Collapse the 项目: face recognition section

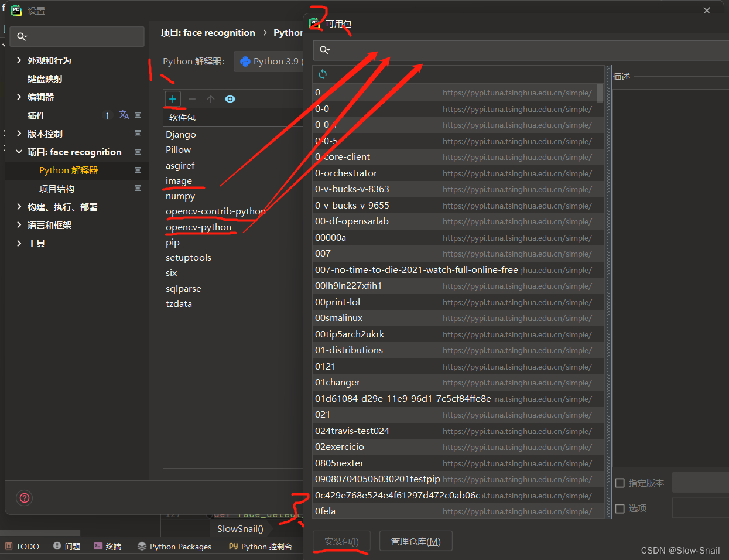point(19,152)
